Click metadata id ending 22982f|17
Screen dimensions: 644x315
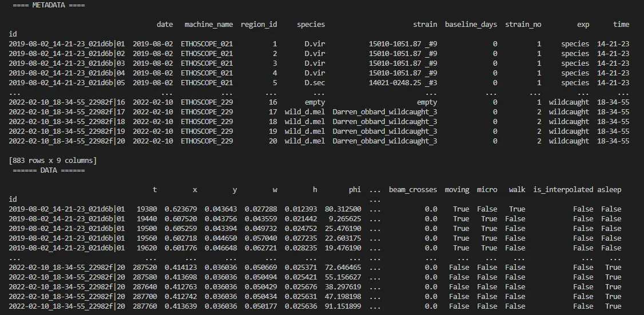[x=66, y=111]
